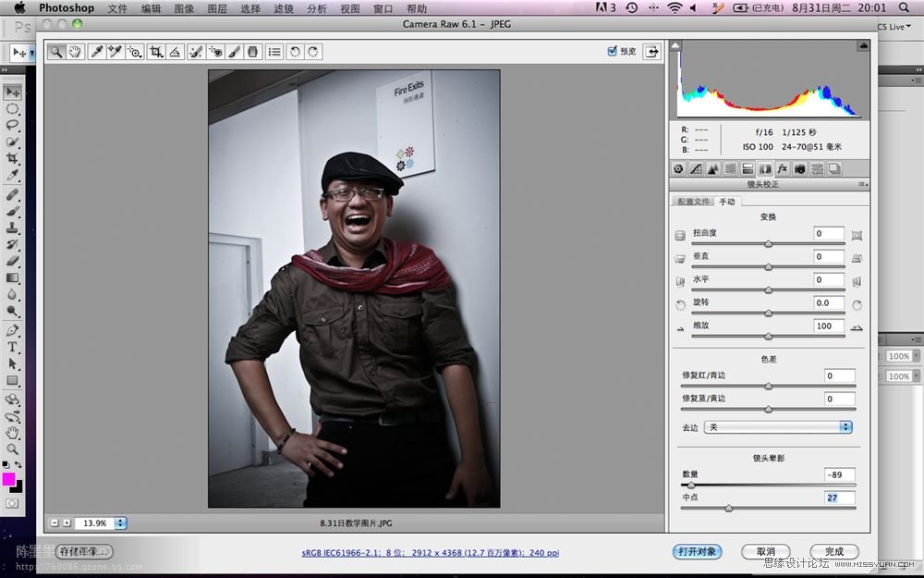
Task: Rotate image 90° clockwise in toolbar
Action: click(313, 52)
